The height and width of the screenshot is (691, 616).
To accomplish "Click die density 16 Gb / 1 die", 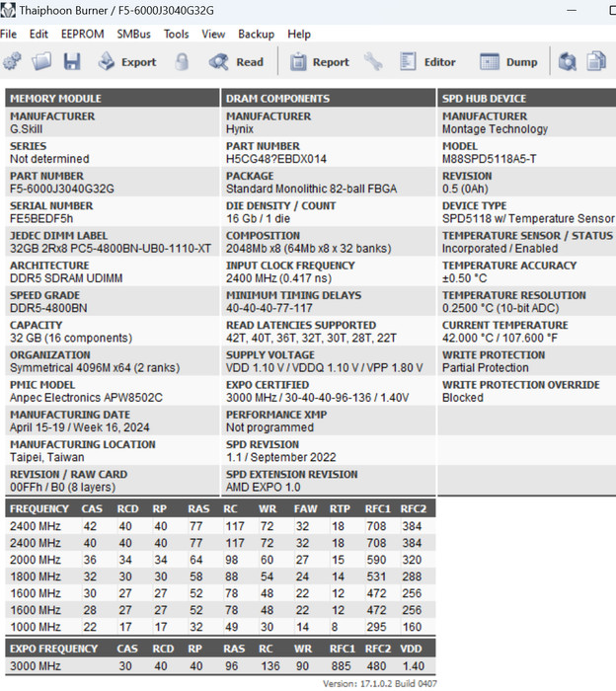I will [258, 218].
